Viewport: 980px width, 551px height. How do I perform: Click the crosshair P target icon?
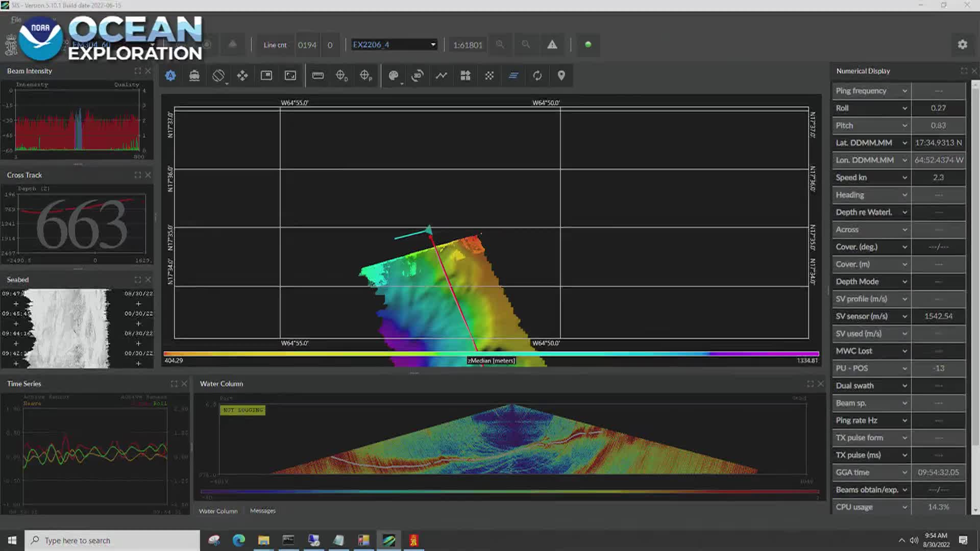tap(366, 76)
